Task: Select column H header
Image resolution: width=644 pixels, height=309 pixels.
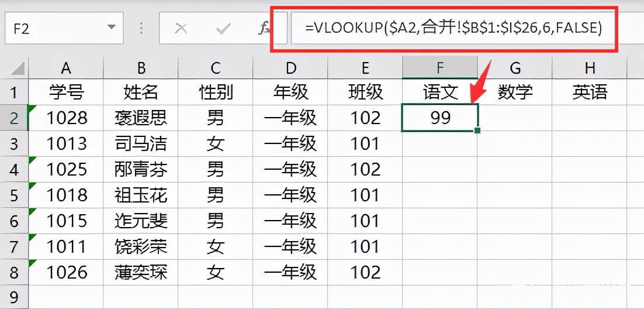Action: 590,68
